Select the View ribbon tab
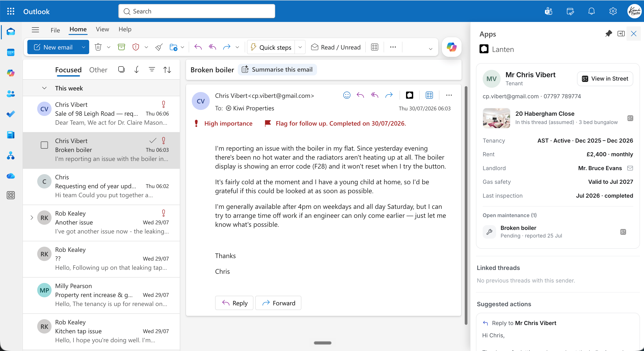This screenshot has width=644, height=351. [x=102, y=29]
